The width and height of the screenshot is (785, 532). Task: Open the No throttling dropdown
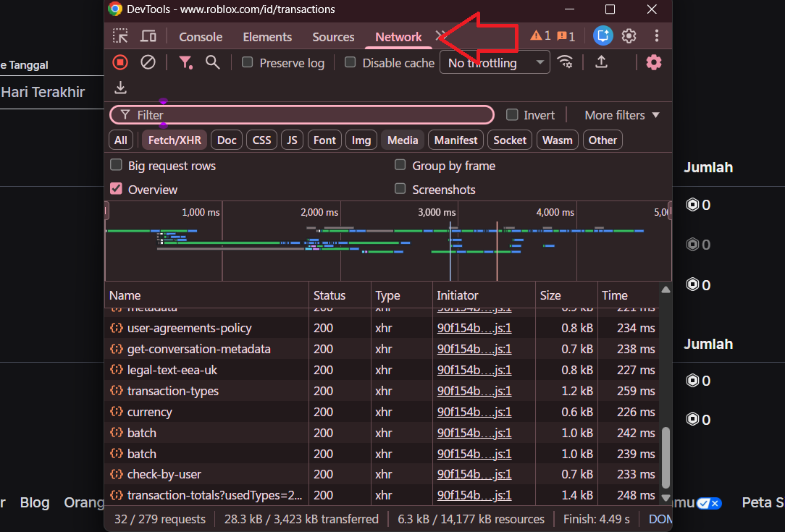click(x=495, y=62)
